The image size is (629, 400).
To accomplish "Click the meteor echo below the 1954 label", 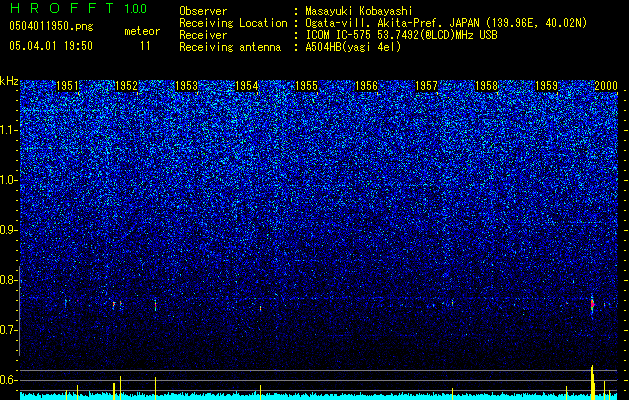I will tap(260, 308).
